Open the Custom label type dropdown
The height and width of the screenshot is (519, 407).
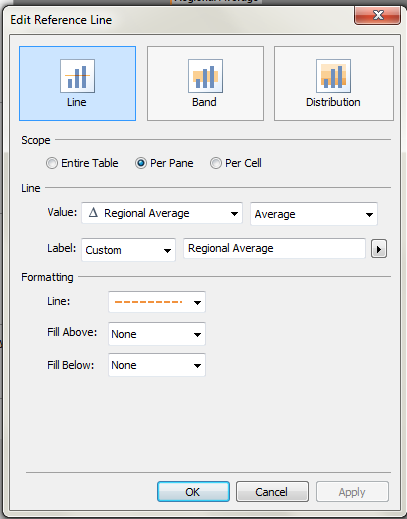(128, 250)
